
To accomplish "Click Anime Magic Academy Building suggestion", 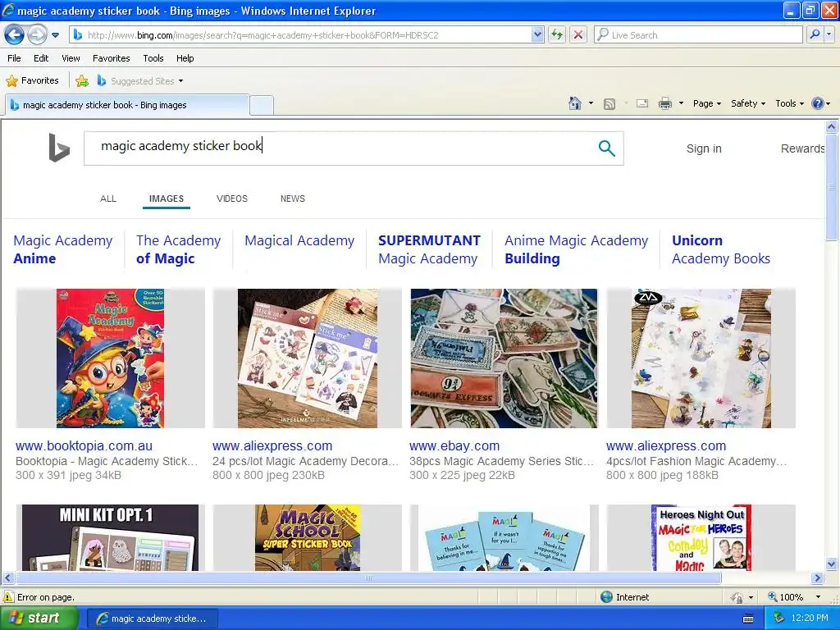I will click(x=577, y=249).
